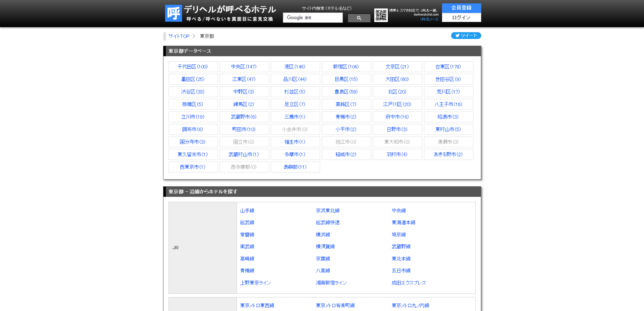Open the 横須賀線 line link

326,247
